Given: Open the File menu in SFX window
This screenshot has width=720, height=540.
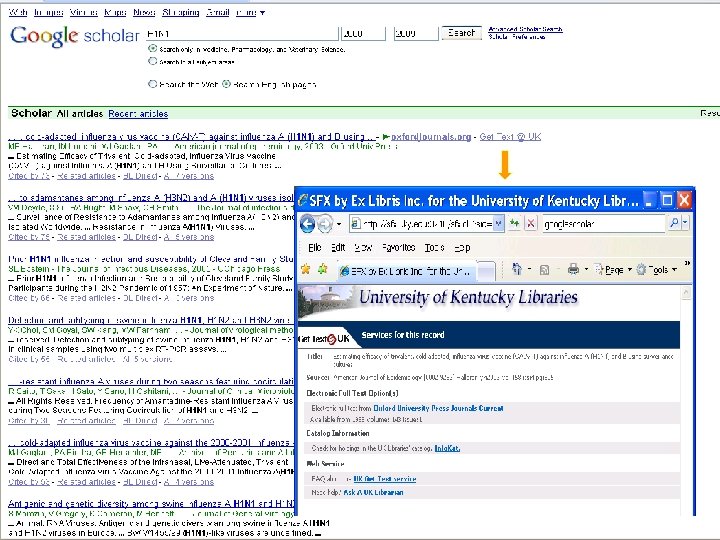Looking at the screenshot, I should (x=315, y=248).
